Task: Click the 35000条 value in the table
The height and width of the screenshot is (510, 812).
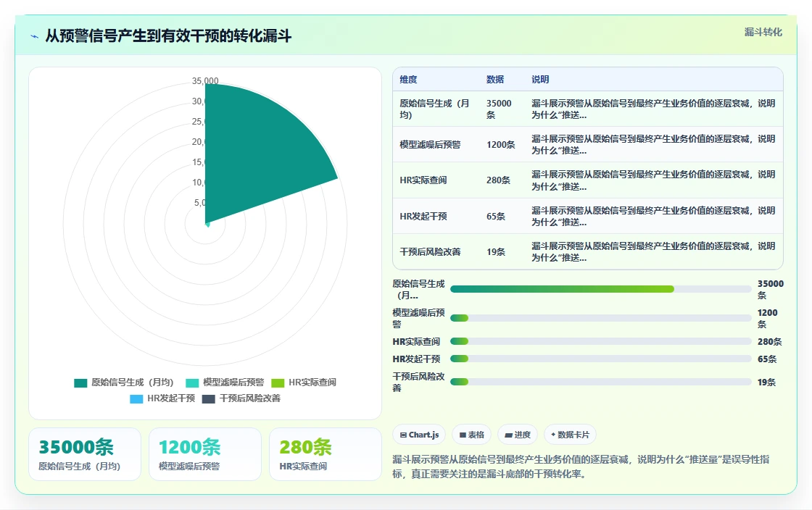Action: [x=499, y=109]
